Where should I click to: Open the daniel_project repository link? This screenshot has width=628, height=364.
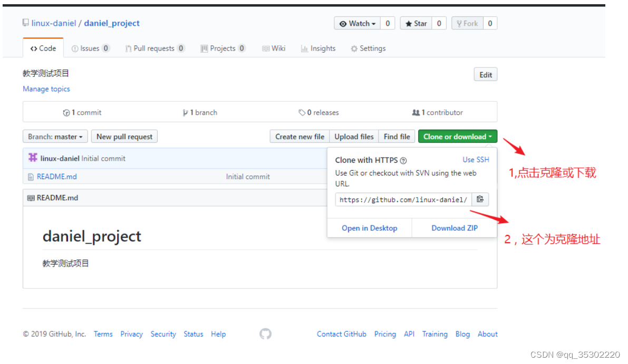click(112, 23)
